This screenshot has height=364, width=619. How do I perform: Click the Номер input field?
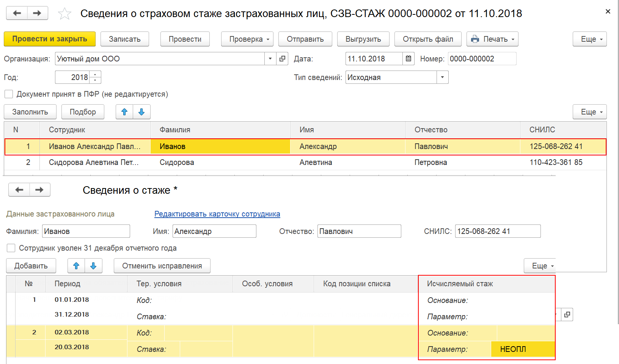click(482, 59)
